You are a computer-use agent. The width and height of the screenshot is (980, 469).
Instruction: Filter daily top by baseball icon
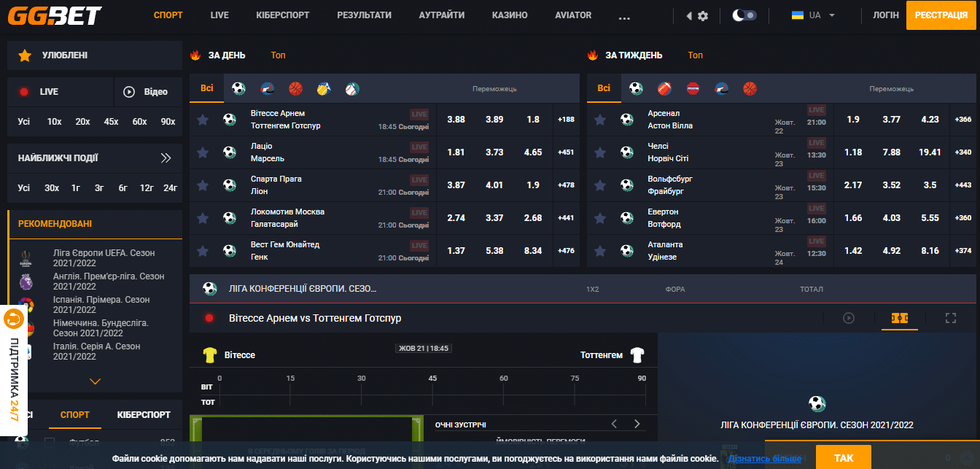tap(353, 89)
